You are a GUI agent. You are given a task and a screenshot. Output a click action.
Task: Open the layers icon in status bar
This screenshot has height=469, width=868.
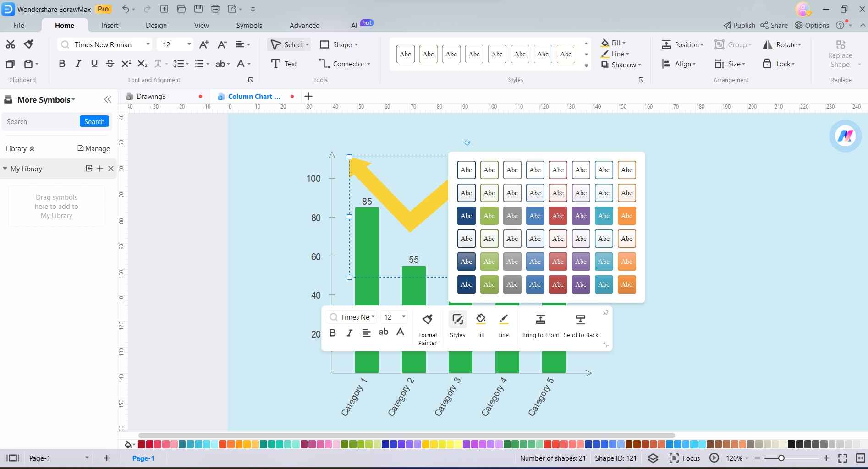pos(653,458)
